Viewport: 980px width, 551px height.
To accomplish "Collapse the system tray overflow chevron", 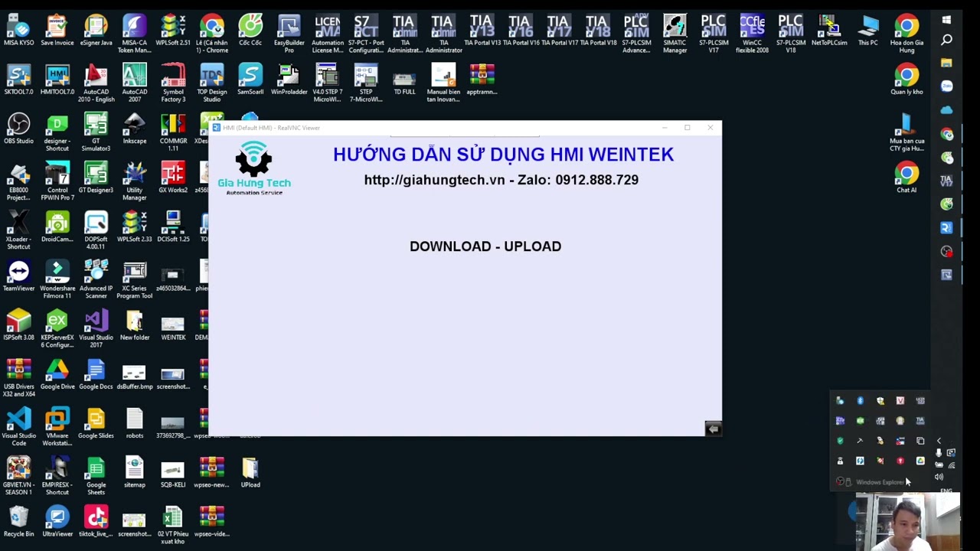I will [939, 441].
